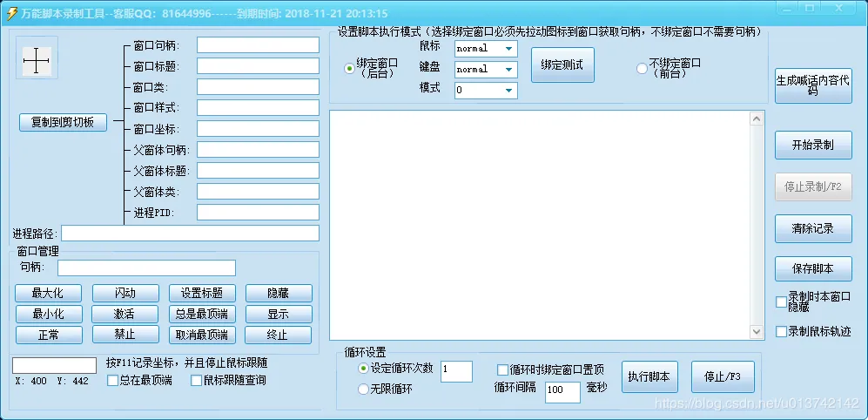Start recording with 开始录制 button
The height and width of the screenshot is (420, 868).
pos(813,146)
